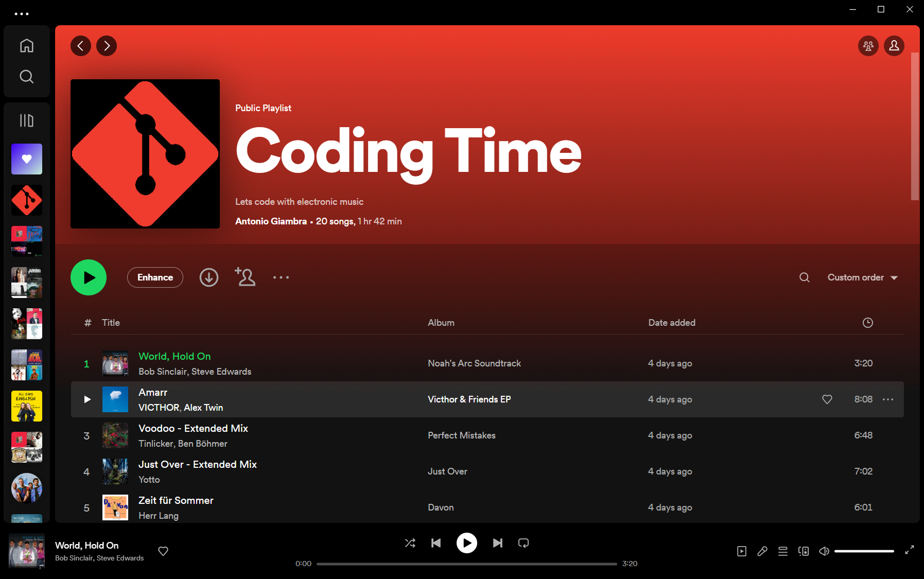
Task: Open the play queue icon
Action: tap(783, 551)
